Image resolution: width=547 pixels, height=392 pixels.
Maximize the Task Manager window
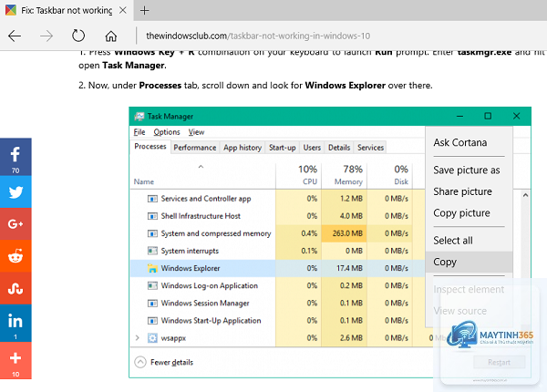488,116
